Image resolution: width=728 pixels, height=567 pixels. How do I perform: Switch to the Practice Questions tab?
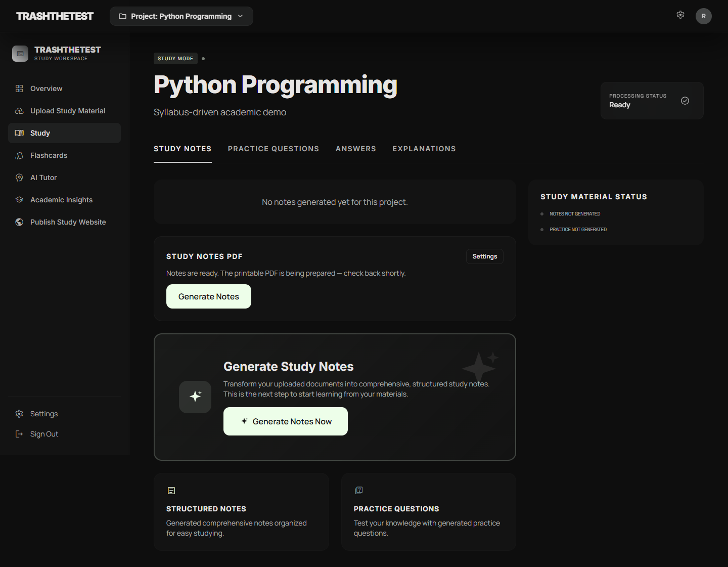[274, 149]
